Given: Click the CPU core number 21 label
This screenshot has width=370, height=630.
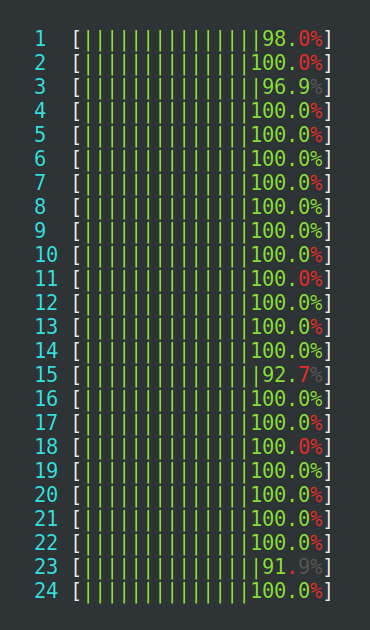Looking at the screenshot, I should (46, 519).
